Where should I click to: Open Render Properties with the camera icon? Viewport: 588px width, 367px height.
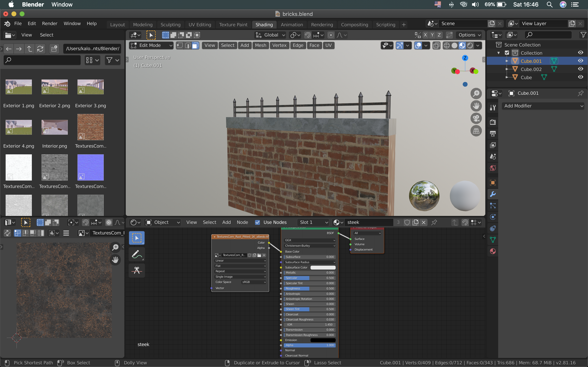[x=493, y=122]
